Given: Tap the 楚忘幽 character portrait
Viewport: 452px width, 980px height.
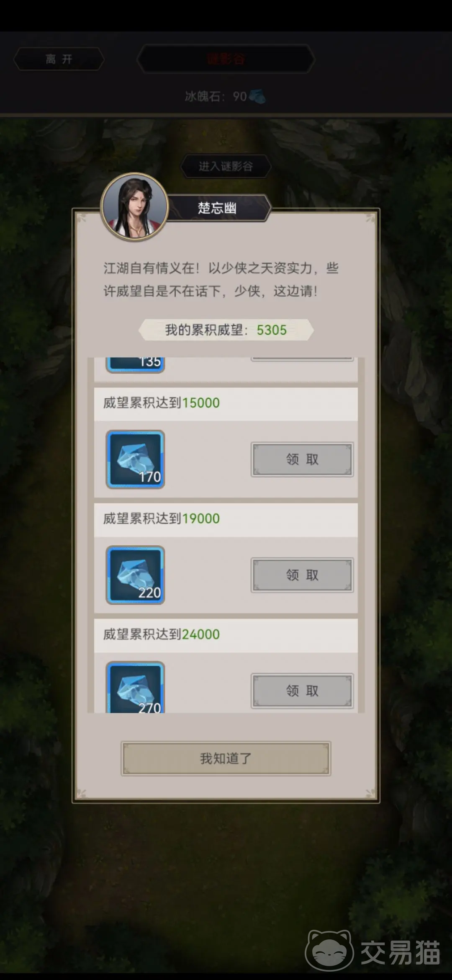Looking at the screenshot, I should click(135, 207).
